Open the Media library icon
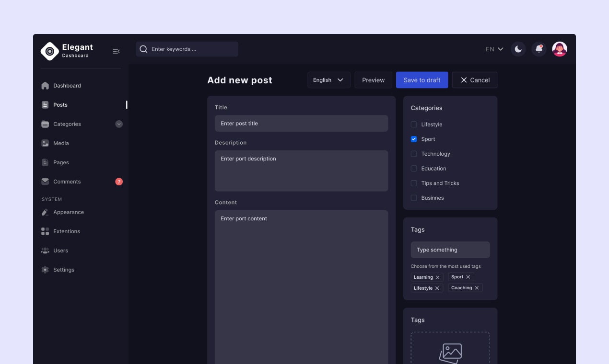This screenshot has height=364, width=609. pos(45,143)
